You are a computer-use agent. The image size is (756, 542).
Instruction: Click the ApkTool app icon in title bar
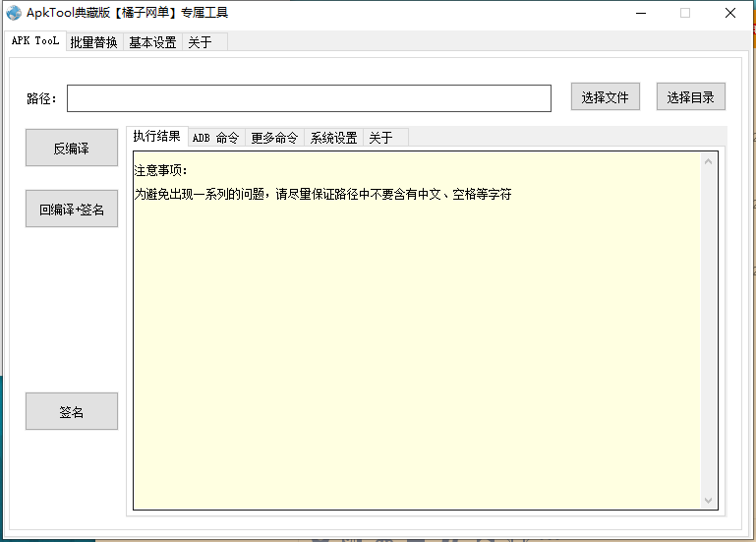[x=14, y=13]
